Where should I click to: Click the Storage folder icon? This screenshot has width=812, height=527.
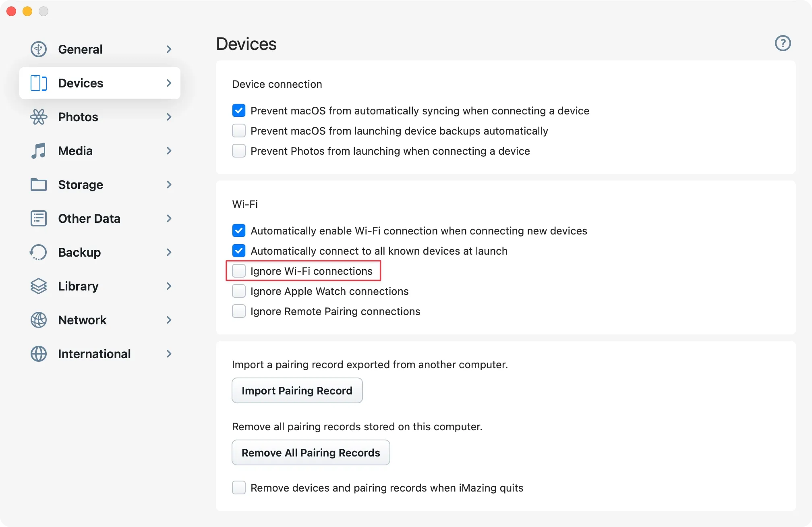(38, 185)
